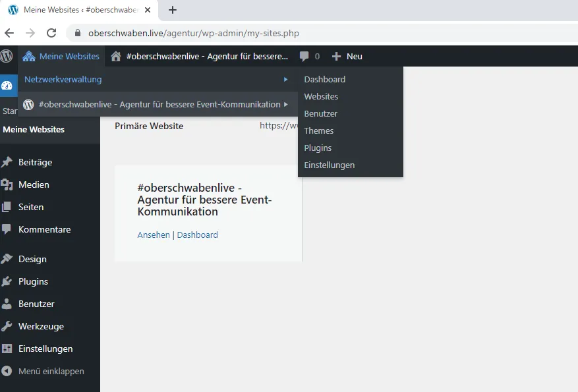
Task: Collapse menu via Menü einklappen
Action: point(51,372)
